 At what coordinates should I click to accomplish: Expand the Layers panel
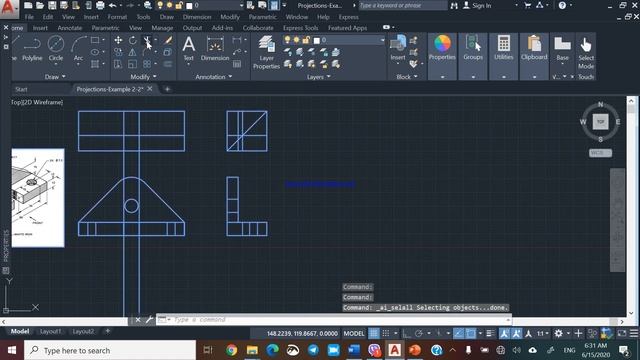[319, 77]
